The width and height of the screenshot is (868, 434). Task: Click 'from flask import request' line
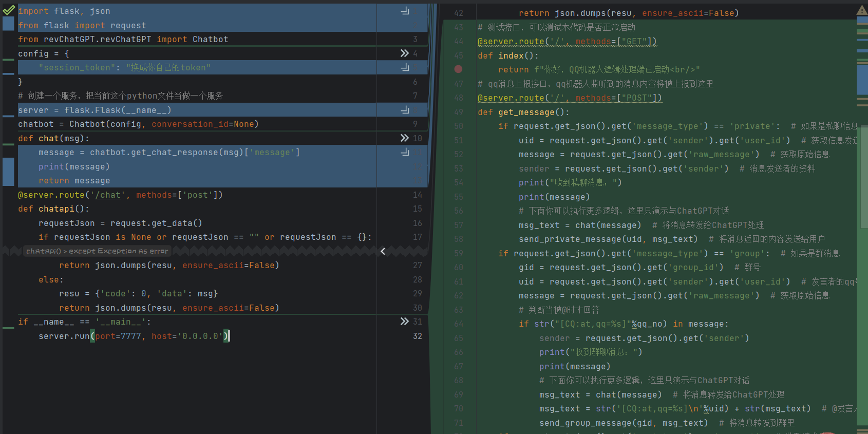(82, 26)
